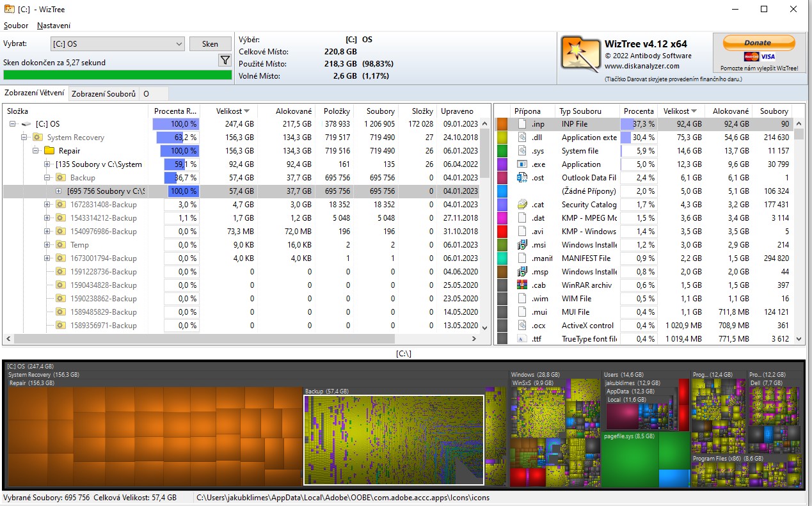Click the .cat security catalog icon

tap(521, 205)
